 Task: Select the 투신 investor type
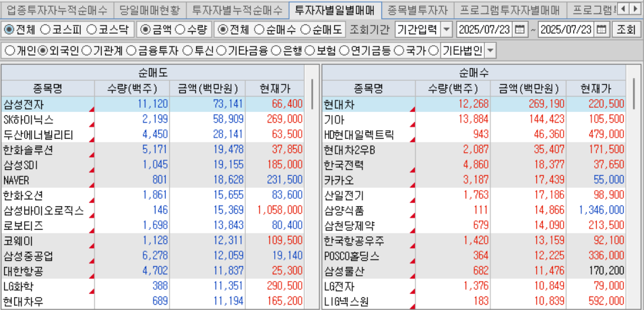pos(187,51)
